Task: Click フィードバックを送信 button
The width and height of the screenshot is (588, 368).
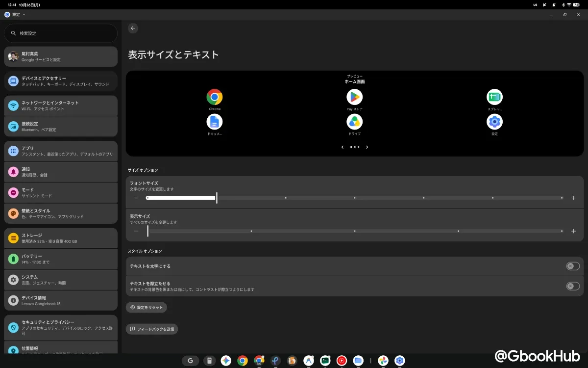Action: point(152,329)
